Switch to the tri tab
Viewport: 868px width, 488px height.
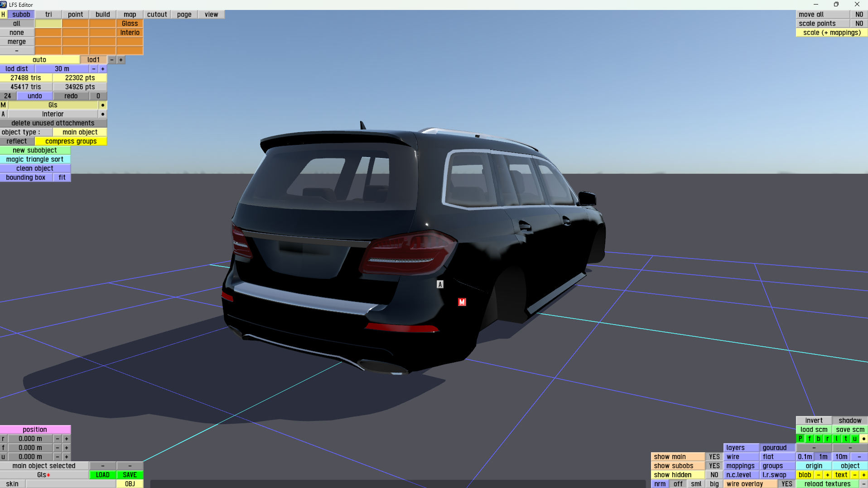[48, 14]
